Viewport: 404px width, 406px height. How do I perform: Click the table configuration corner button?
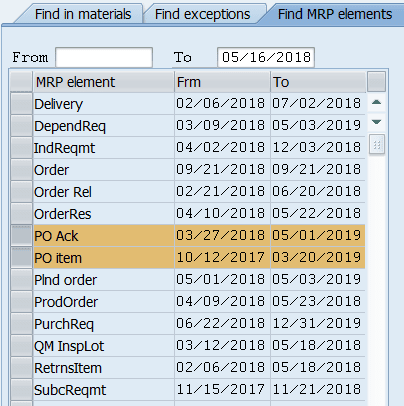pos(376,81)
